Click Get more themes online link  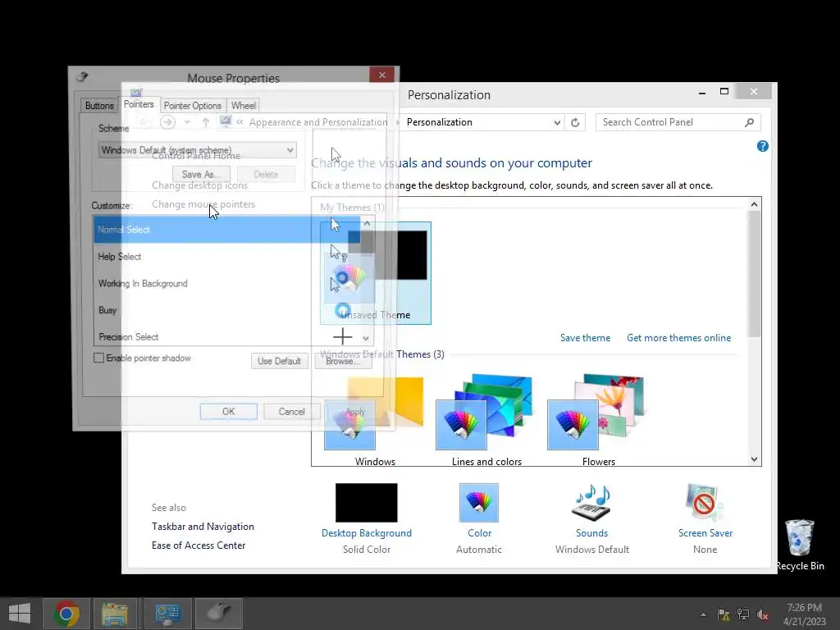678,338
